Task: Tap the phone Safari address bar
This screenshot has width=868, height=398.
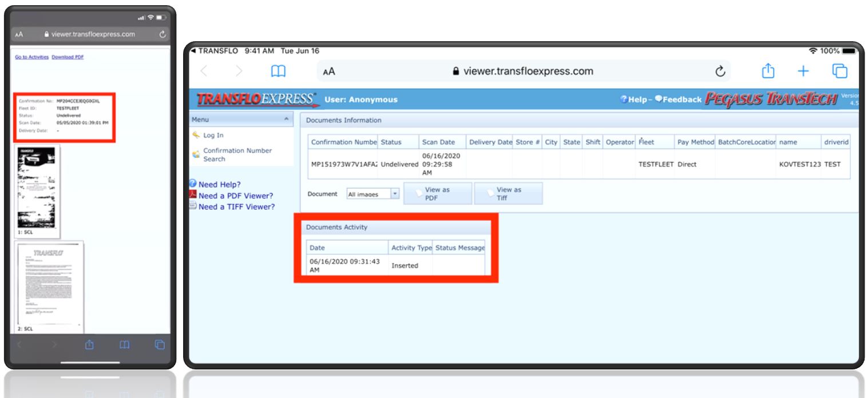Action: (90, 34)
